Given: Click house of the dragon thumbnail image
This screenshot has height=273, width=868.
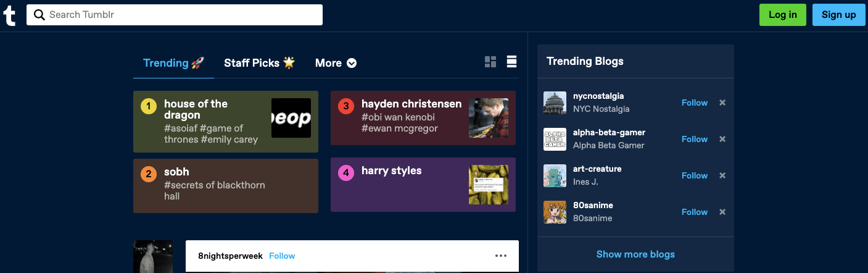Looking at the screenshot, I should (291, 118).
